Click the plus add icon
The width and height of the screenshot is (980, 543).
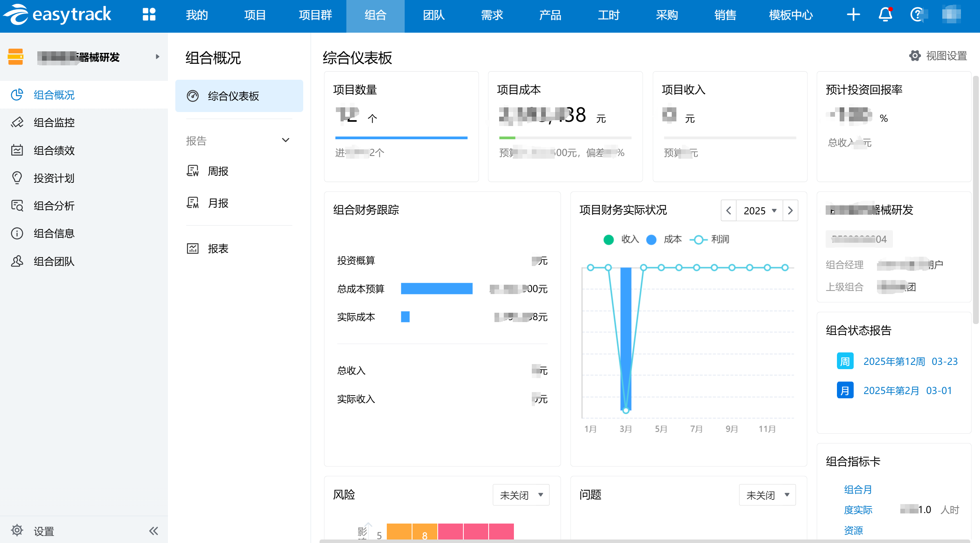(853, 15)
